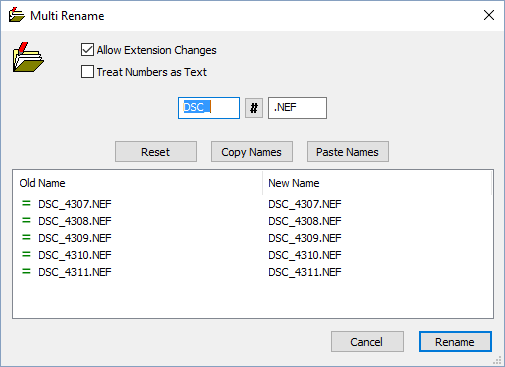Image resolution: width=505 pixels, height=367 pixels.
Task: Close the Multi Rename dialog
Action: pos(489,15)
